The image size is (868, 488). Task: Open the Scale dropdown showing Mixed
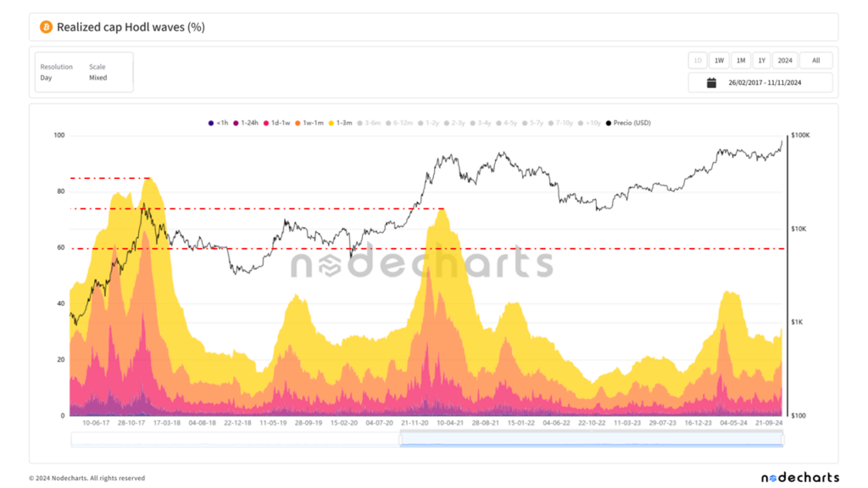pyautogui.click(x=97, y=71)
